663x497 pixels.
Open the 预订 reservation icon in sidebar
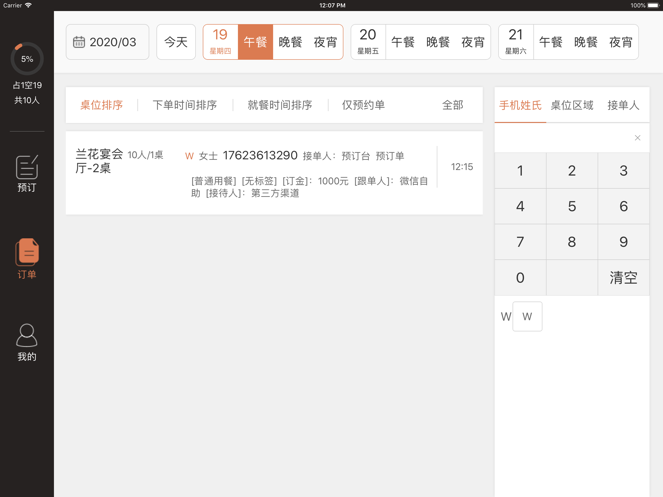[27, 173]
